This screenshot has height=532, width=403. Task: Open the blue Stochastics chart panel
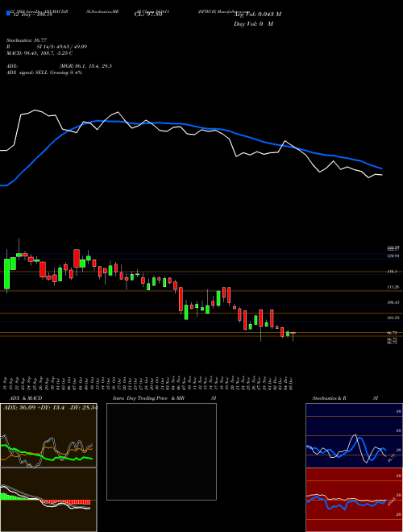pyautogui.click(x=354, y=435)
